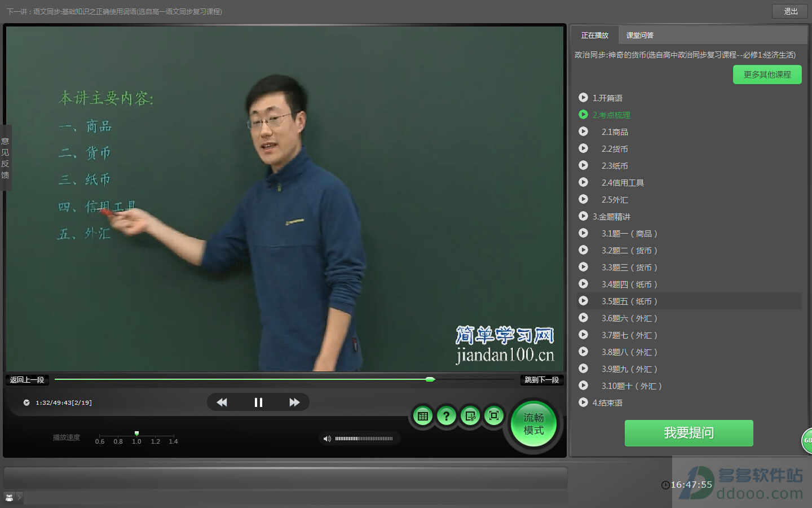Image resolution: width=812 pixels, height=508 pixels.
Task: Click the settings window round button
Action: [x=470, y=417]
